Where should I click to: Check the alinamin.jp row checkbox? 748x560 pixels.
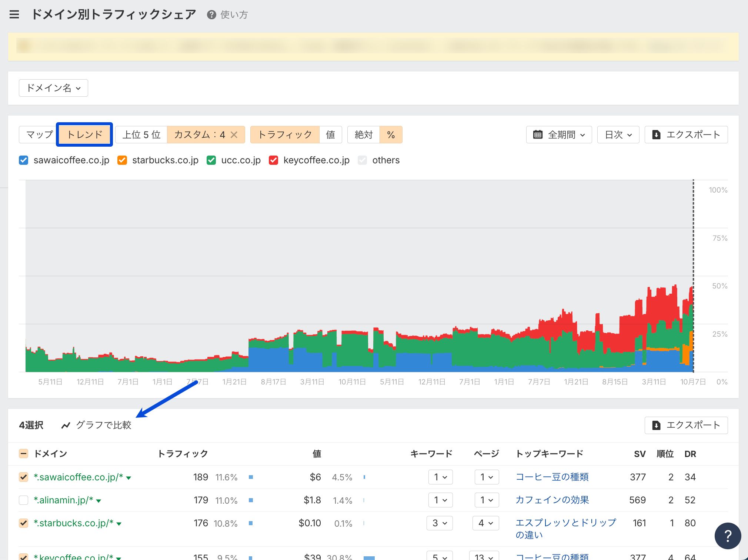pos(23,500)
